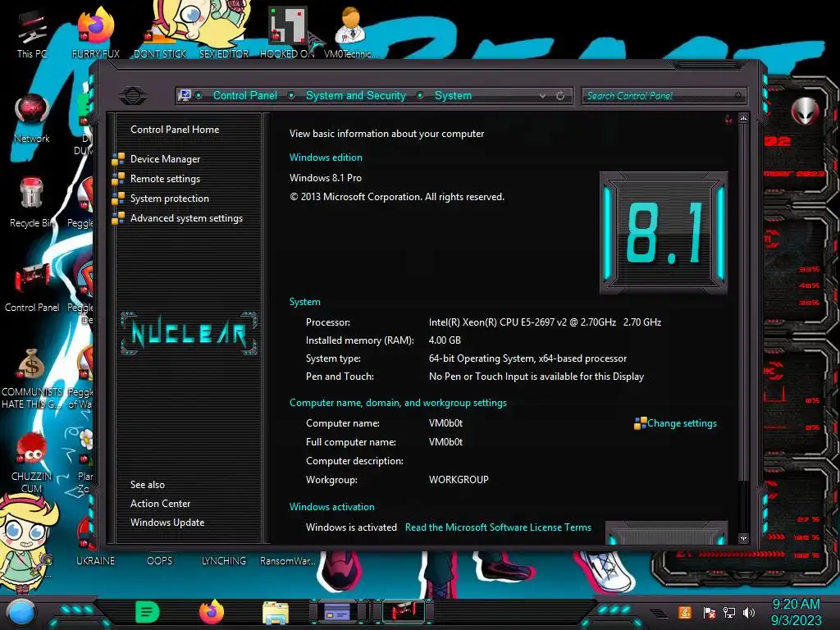The image size is (840, 630).
Task: Open the Network desktop icon
Action: tap(32, 118)
